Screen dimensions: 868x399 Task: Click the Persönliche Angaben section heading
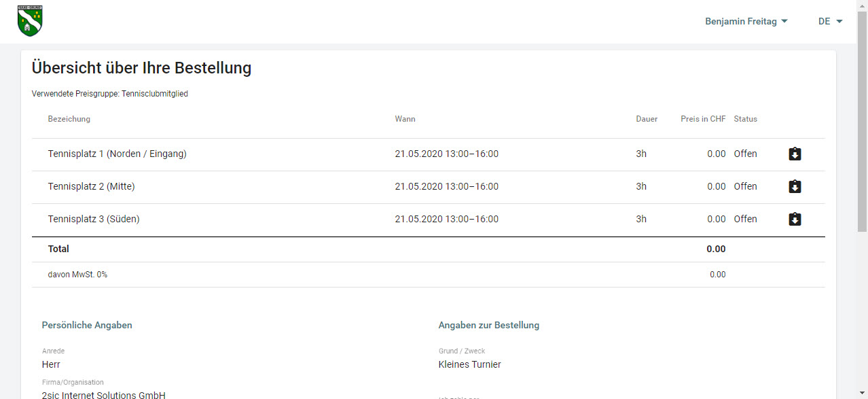(87, 326)
